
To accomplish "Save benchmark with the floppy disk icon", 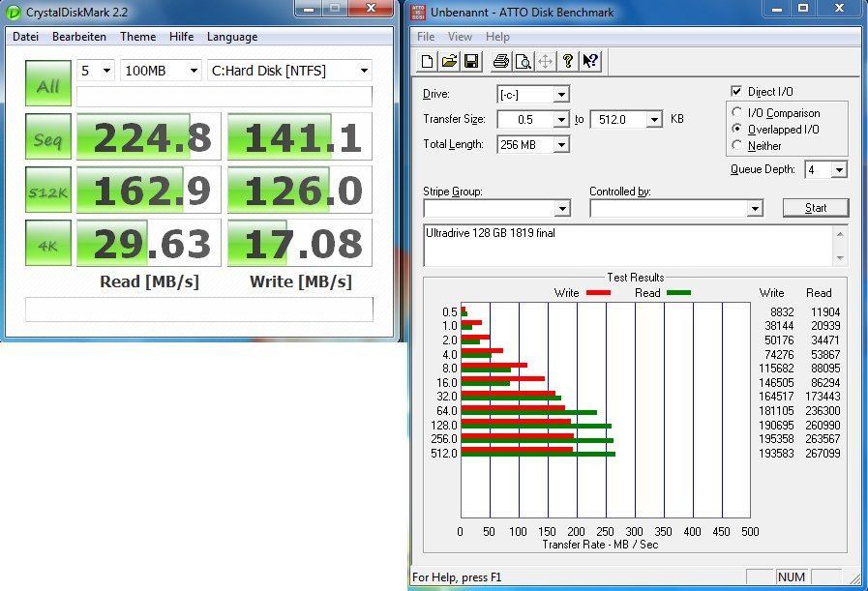I will pyautogui.click(x=471, y=61).
